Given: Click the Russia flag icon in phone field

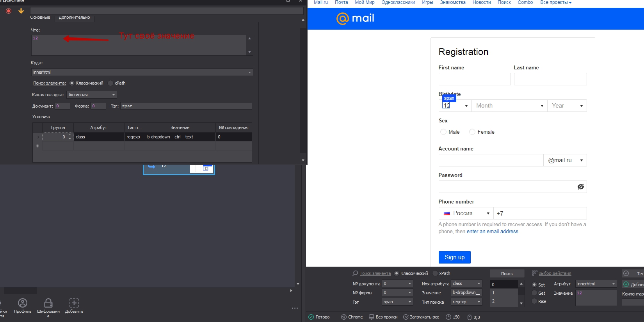Looking at the screenshot, I should [447, 213].
